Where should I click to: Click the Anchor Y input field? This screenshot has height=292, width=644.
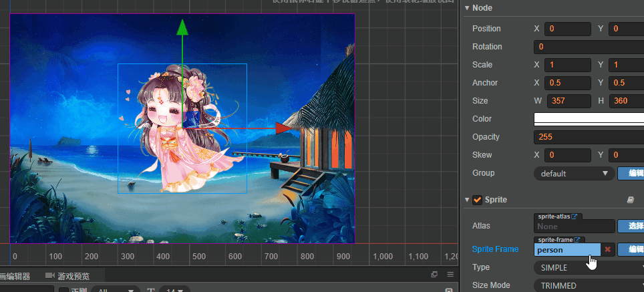click(627, 83)
